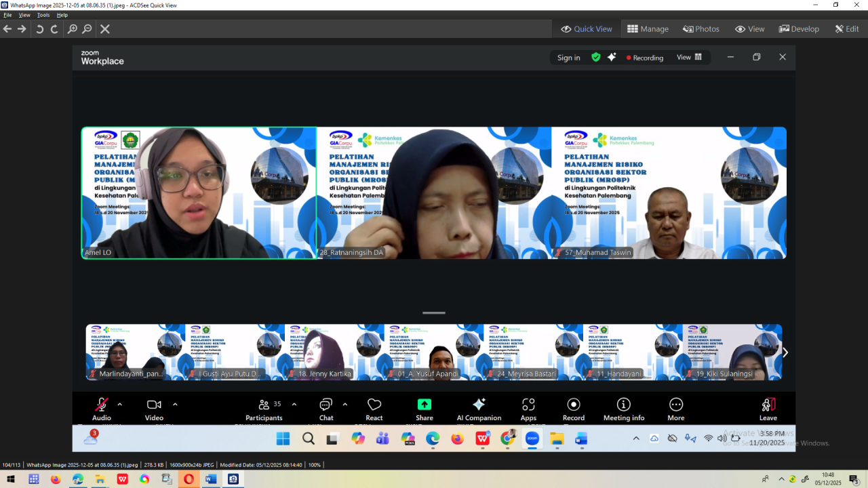The image size is (868, 488).
Task: Open the Tools menu
Action: (43, 15)
